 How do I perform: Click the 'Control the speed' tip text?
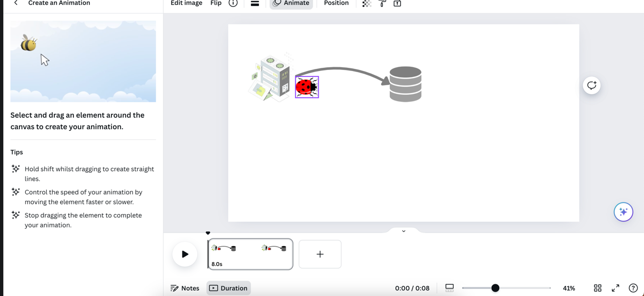point(83,197)
